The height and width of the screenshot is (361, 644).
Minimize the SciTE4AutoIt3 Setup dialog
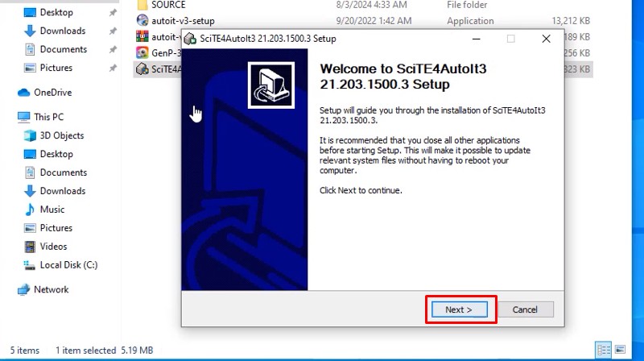pyautogui.click(x=474, y=39)
